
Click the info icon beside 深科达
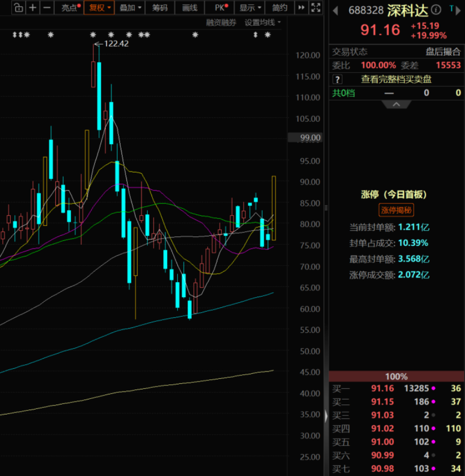click(x=436, y=10)
